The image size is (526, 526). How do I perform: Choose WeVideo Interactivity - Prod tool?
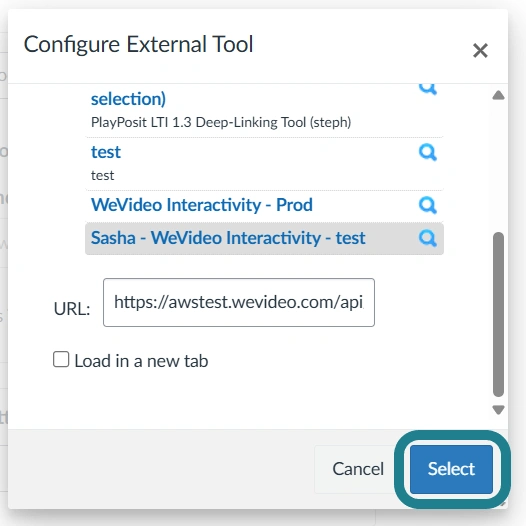point(202,205)
